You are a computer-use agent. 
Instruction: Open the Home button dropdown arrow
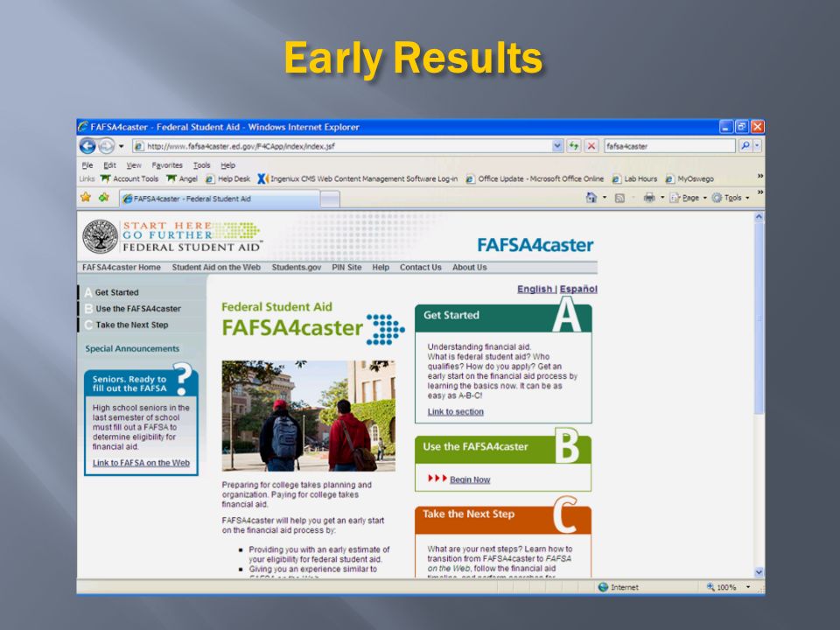click(605, 198)
